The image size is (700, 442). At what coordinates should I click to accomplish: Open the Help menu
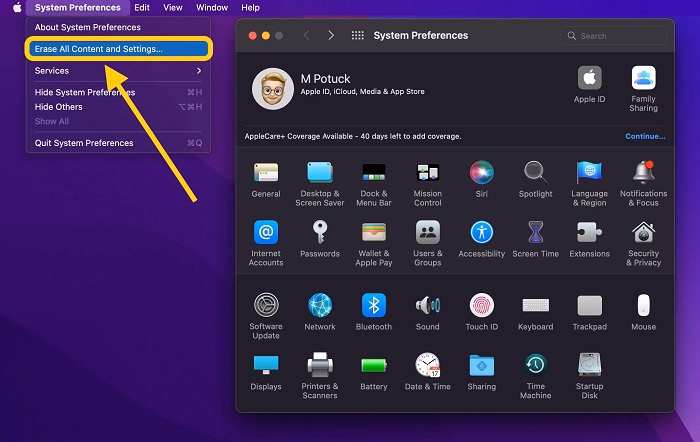pyautogui.click(x=250, y=8)
